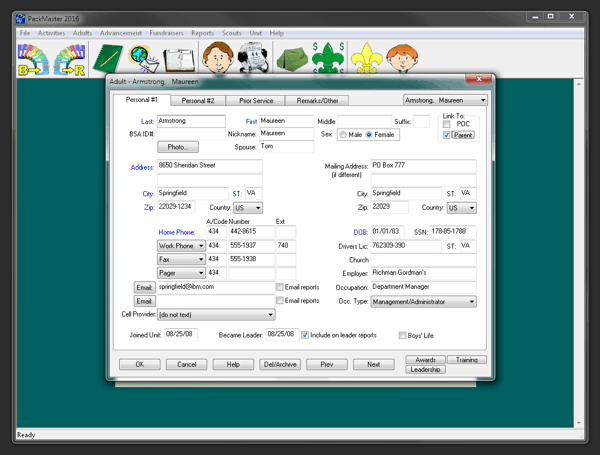Open the Advancement menu
600x455 pixels.
click(x=121, y=33)
